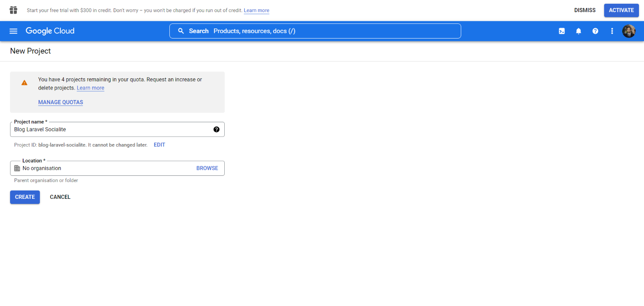
Task: Focus the Project name text field
Action: click(111, 129)
